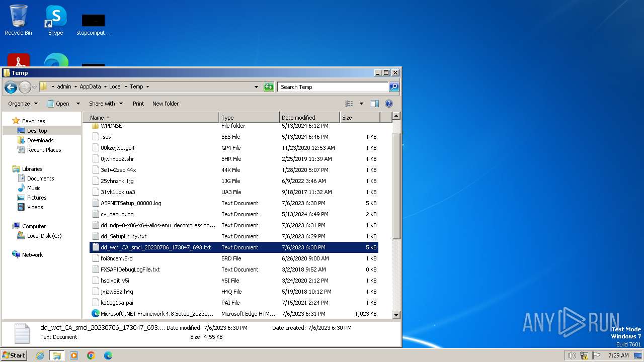Image resolution: width=644 pixels, height=362 pixels.
Task: Select file cv_debug.log
Action: (x=234, y=214)
